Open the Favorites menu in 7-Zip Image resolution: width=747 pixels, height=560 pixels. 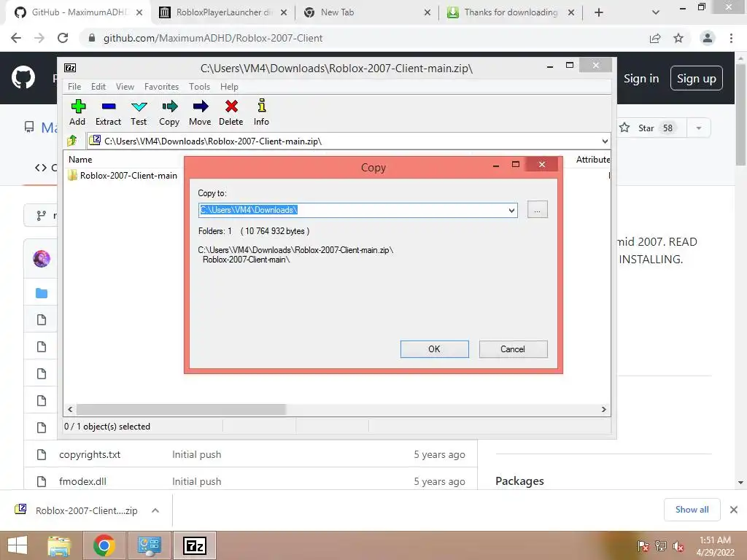(161, 87)
